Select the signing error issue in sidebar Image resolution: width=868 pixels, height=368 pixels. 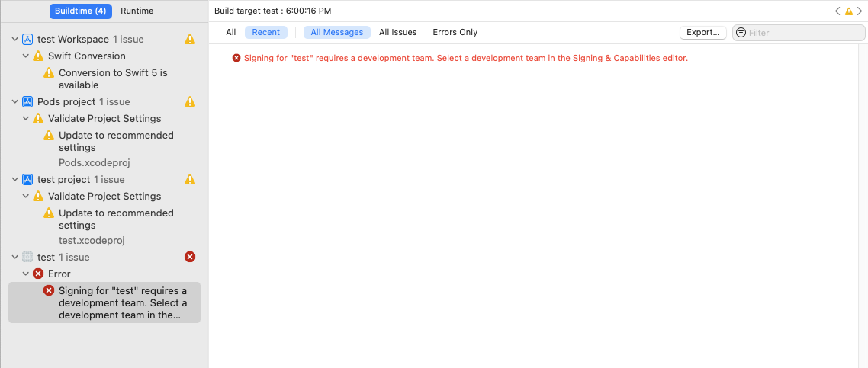point(104,302)
